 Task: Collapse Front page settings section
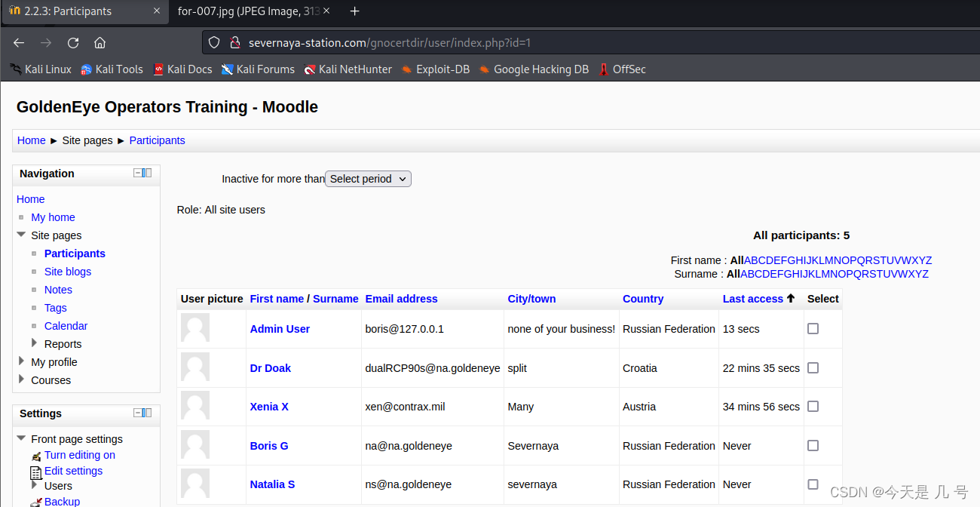coord(21,438)
